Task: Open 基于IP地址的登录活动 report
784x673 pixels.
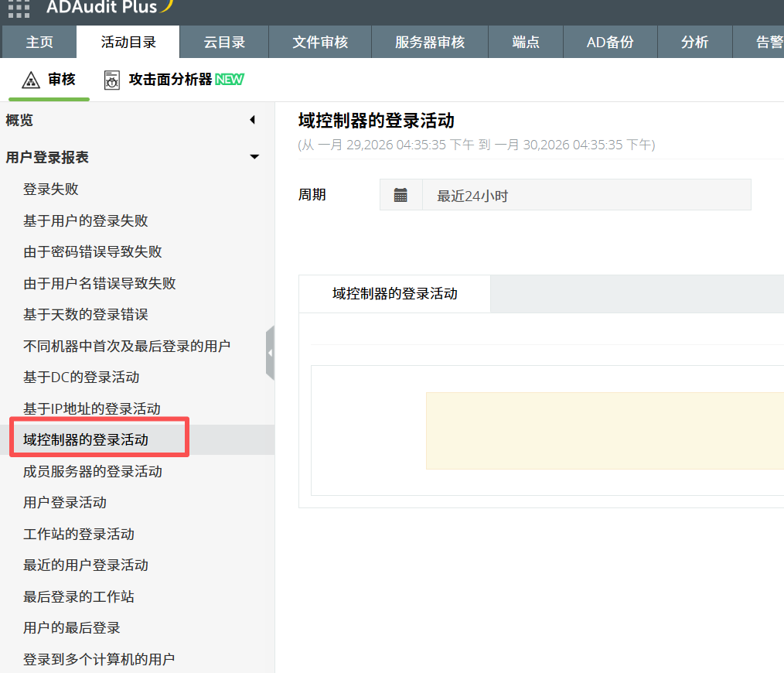Action: (92, 408)
